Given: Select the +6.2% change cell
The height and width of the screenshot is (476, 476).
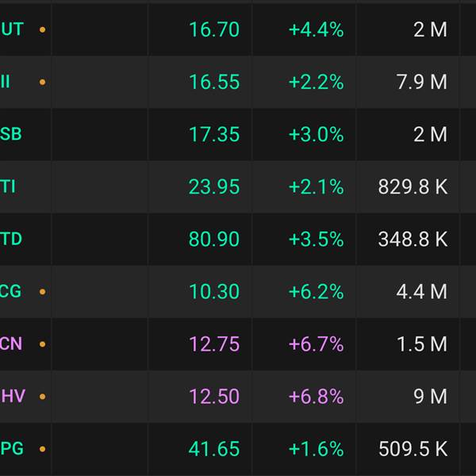Looking at the screenshot, I should point(316,292).
